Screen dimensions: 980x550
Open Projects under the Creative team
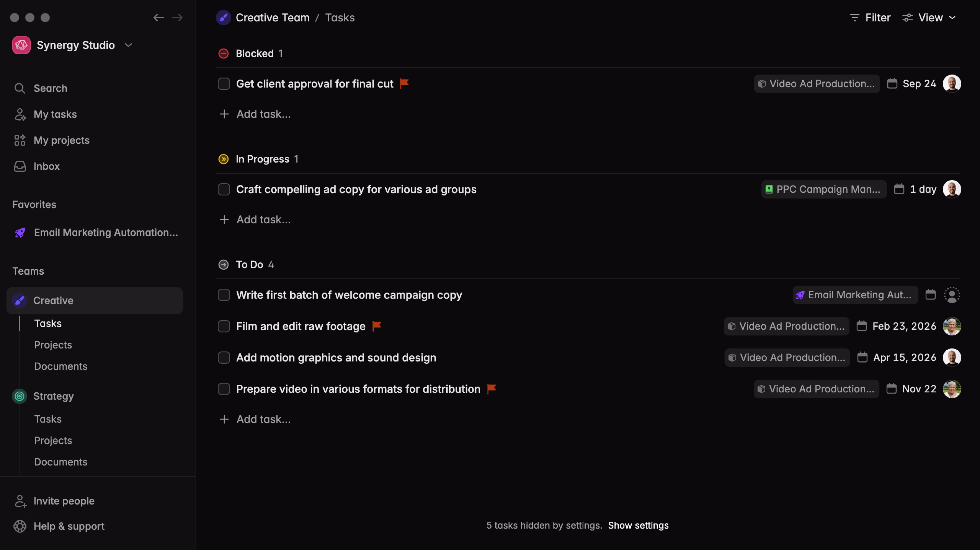[53, 345]
